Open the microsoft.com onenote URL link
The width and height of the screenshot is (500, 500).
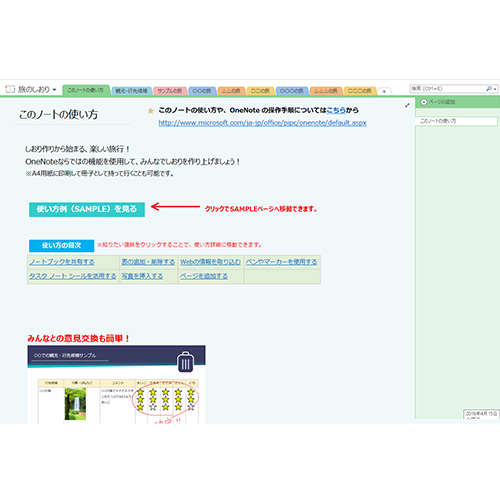pos(262,123)
